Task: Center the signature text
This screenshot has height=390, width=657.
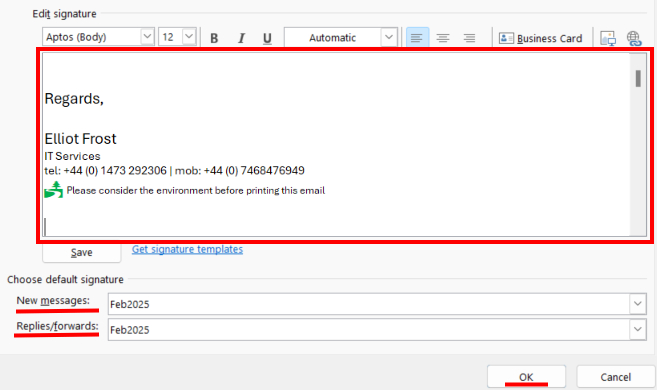Action: [x=443, y=38]
